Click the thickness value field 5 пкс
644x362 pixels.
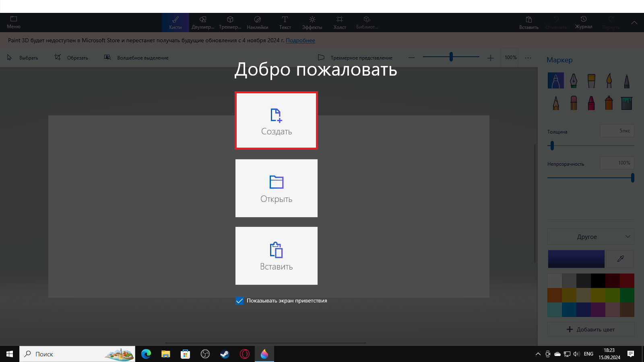point(617,131)
